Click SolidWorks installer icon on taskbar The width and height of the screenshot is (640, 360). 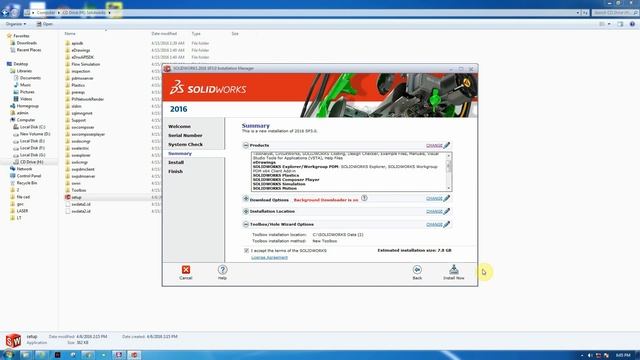pos(134,355)
